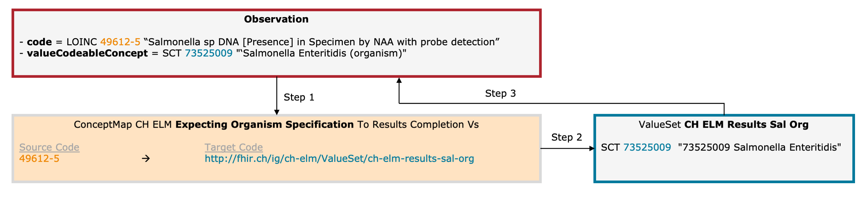
Task: Click the quoted "73525009 Salmonella Enteritidis" display text
Action: point(759,147)
